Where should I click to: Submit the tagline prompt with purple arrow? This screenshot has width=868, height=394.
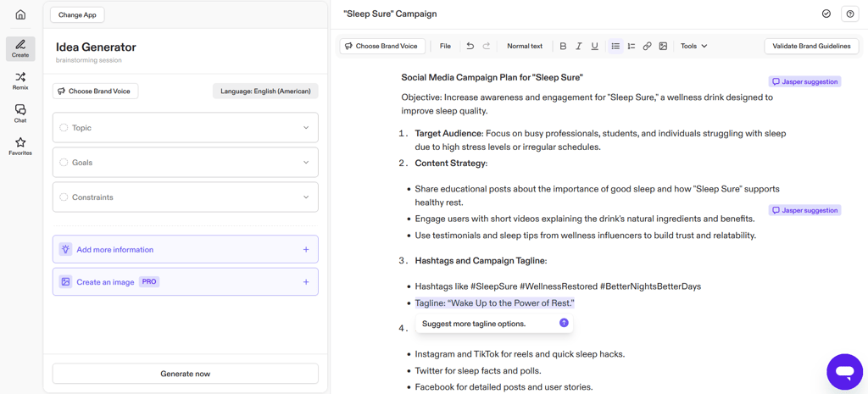[x=564, y=323]
